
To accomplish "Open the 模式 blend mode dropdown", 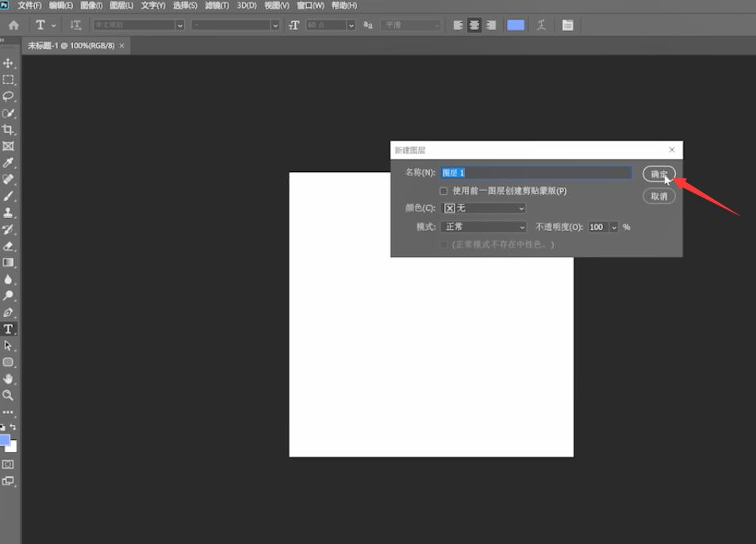I will [484, 227].
